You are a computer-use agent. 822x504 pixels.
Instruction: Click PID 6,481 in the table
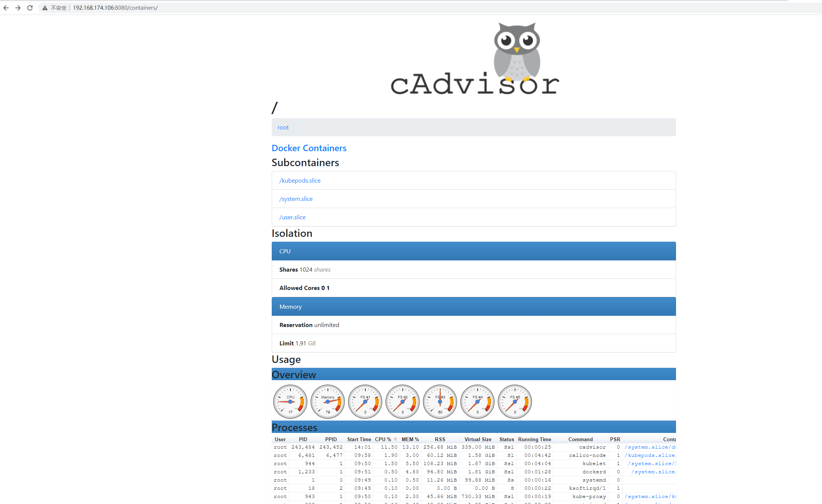pyautogui.click(x=307, y=455)
